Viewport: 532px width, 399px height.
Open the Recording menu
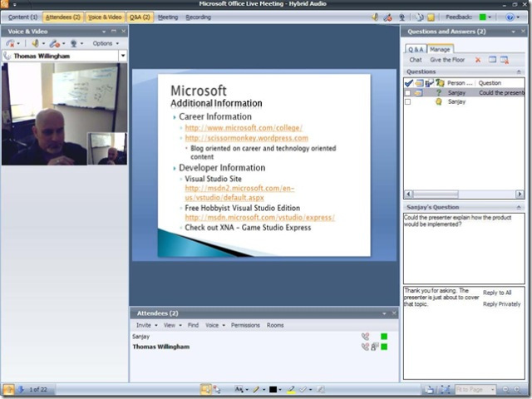click(x=198, y=17)
